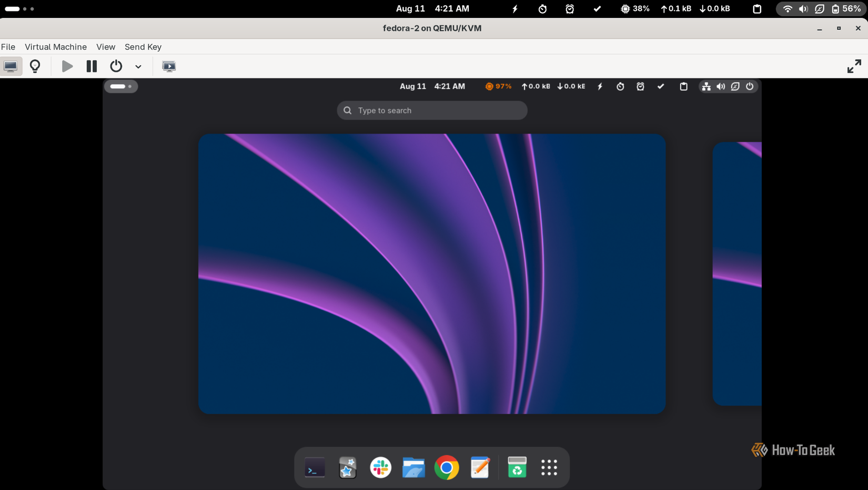Open the File menu
The width and height of the screenshot is (868, 490).
[8, 47]
